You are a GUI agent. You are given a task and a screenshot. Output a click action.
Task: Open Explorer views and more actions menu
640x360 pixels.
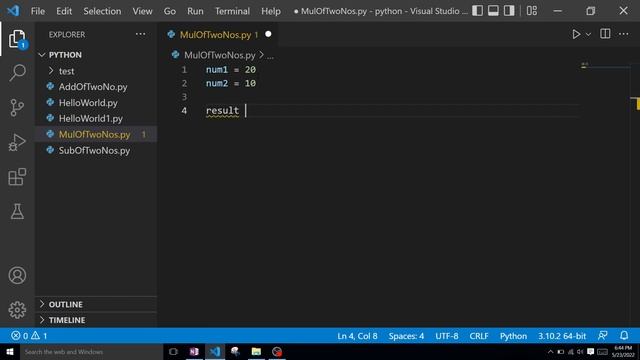coord(140,34)
